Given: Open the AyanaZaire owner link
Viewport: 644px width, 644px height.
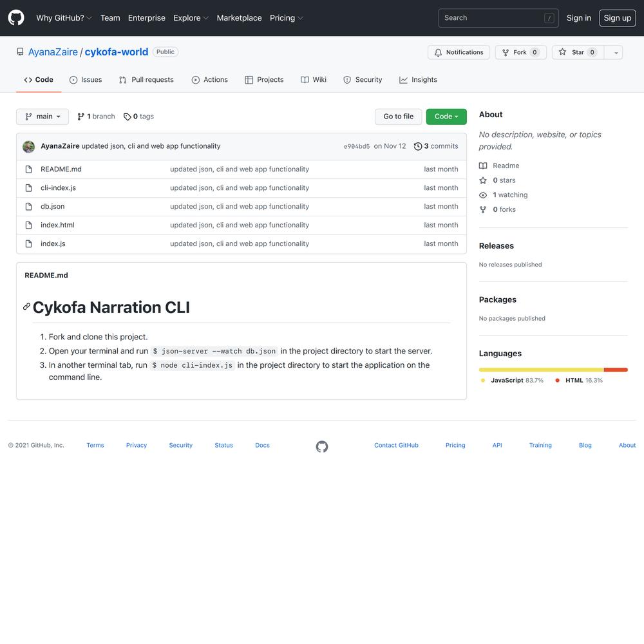Looking at the screenshot, I should (x=53, y=52).
